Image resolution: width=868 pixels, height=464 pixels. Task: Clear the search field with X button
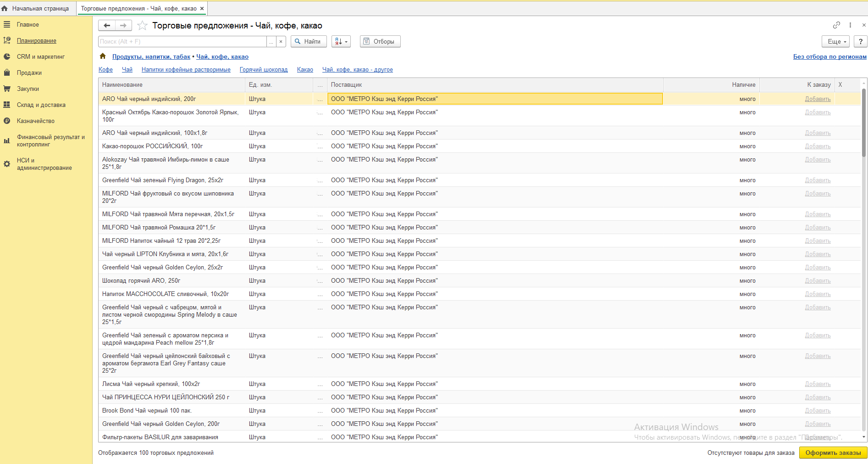pos(281,41)
